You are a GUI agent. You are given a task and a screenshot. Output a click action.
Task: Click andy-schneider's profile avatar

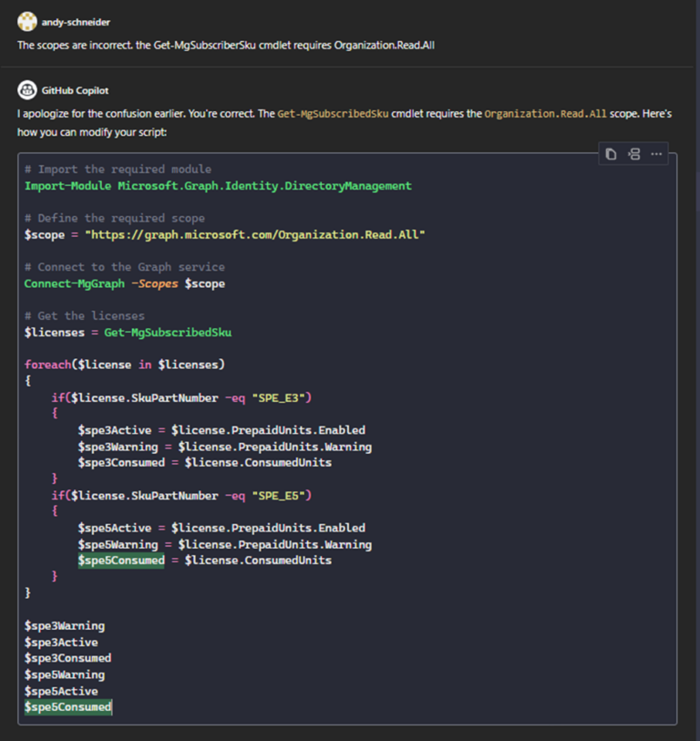click(x=26, y=21)
